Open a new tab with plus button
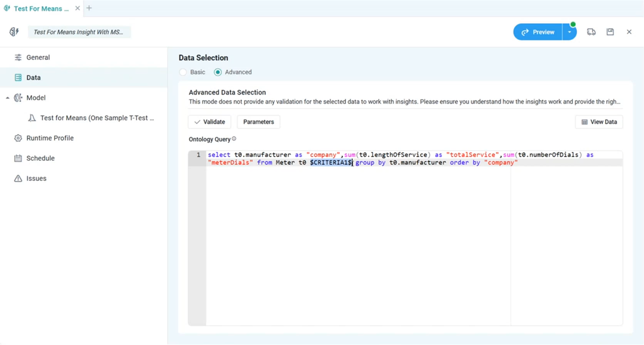Viewport: 644px width, 345px height. coord(89,8)
